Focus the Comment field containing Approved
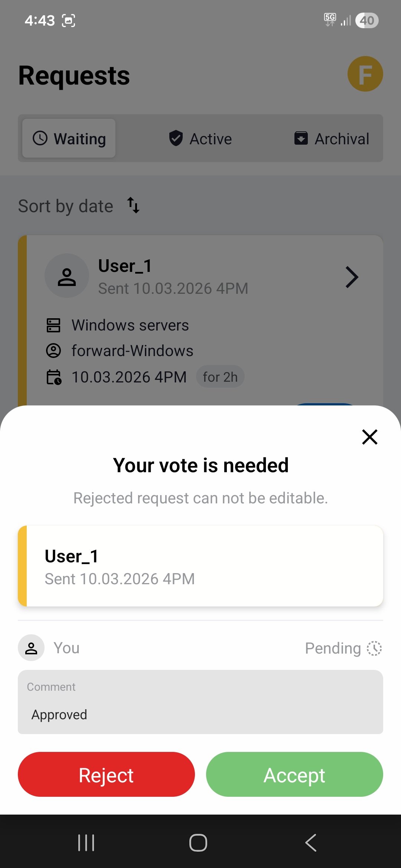Viewport: 401px width, 868px height. click(200, 702)
